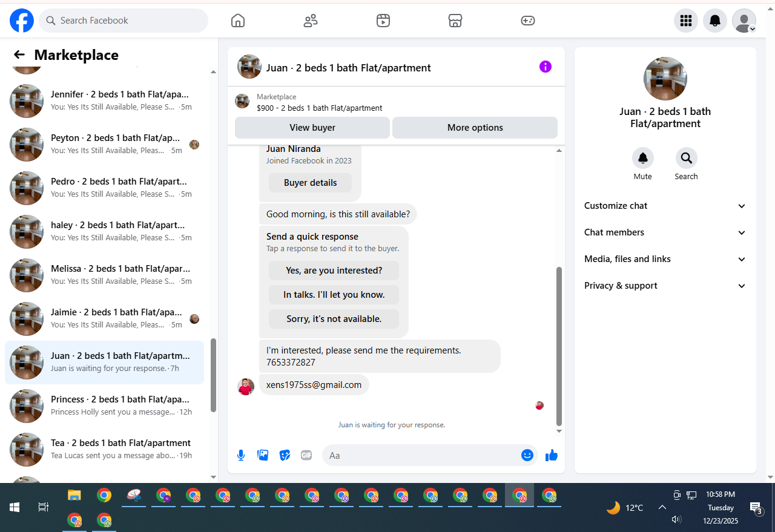Expand Privacy & support section

(665, 286)
